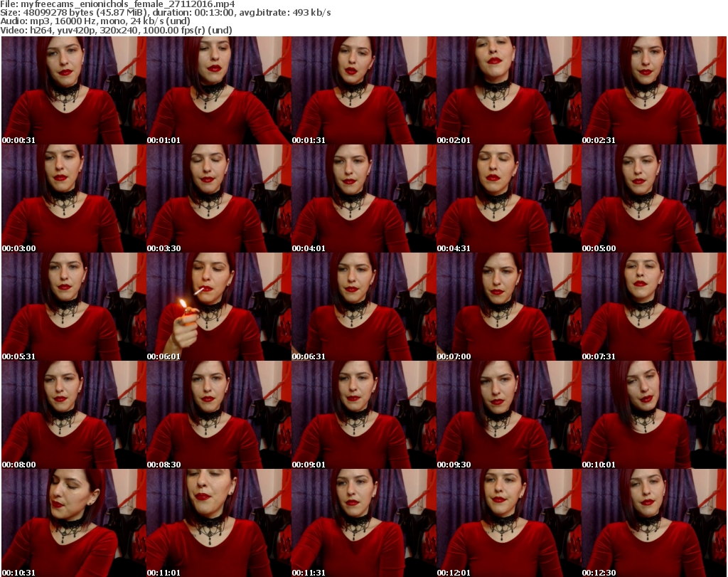The width and height of the screenshot is (728, 577).
Task: Select the thumbnail at 00:05:00
Action: [x=654, y=198]
